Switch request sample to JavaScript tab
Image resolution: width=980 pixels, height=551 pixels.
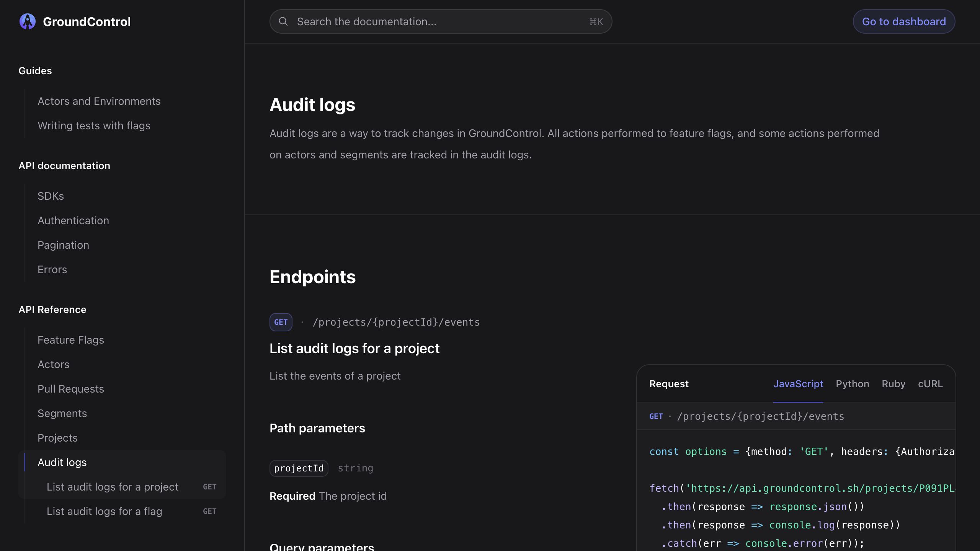[798, 384]
